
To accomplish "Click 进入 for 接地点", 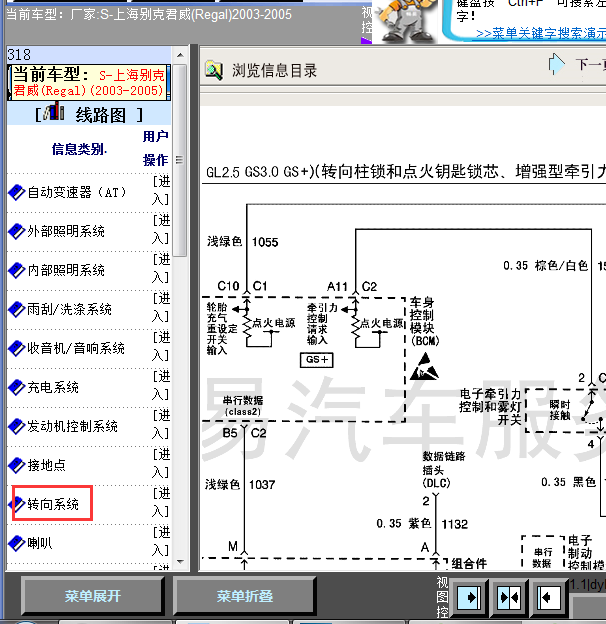I will click(161, 463).
